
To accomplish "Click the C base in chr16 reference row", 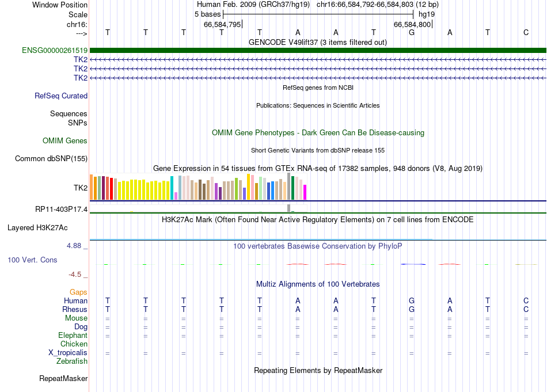I will pyautogui.click(x=526, y=33).
